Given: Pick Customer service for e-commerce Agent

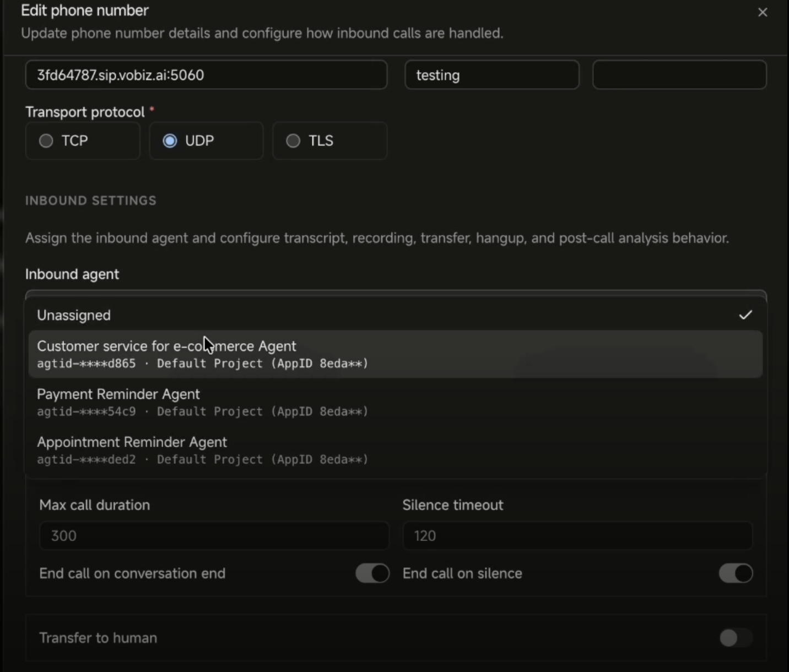Looking at the screenshot, I should (396, 354).
